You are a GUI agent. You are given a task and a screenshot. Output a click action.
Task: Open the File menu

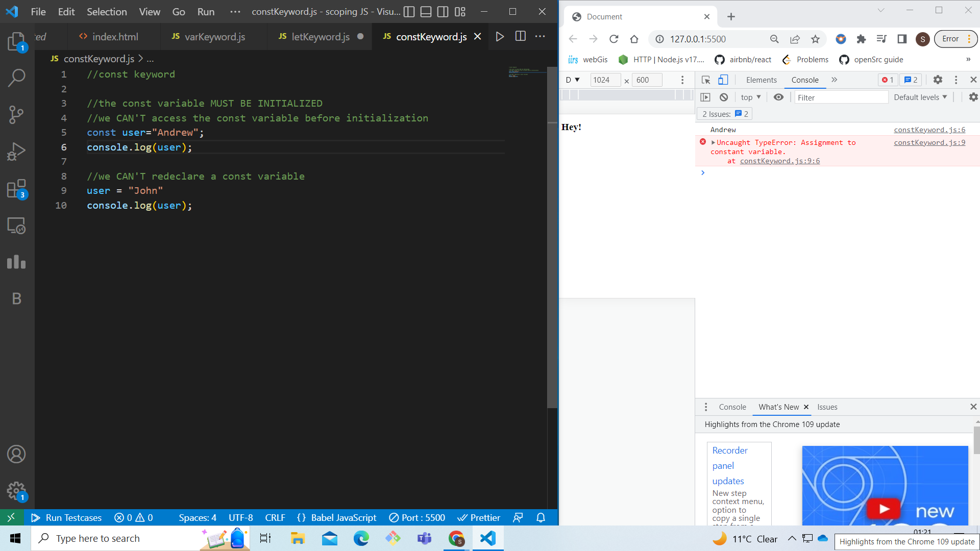point(38,12)
